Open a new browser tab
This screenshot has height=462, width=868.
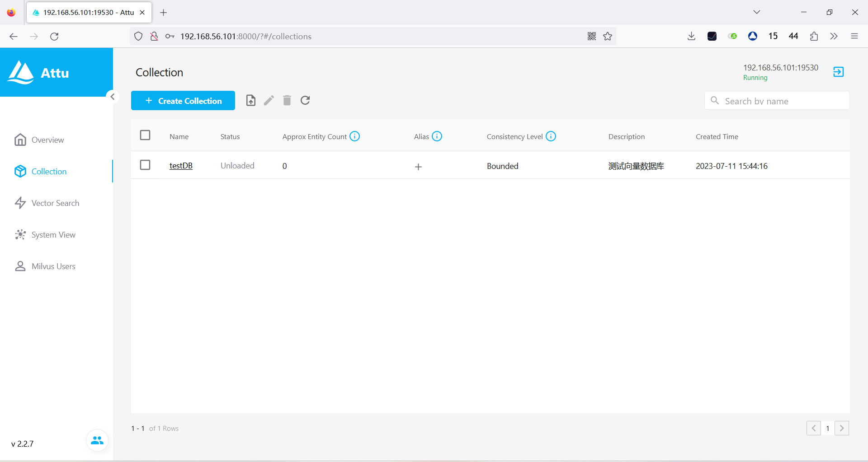164,12
